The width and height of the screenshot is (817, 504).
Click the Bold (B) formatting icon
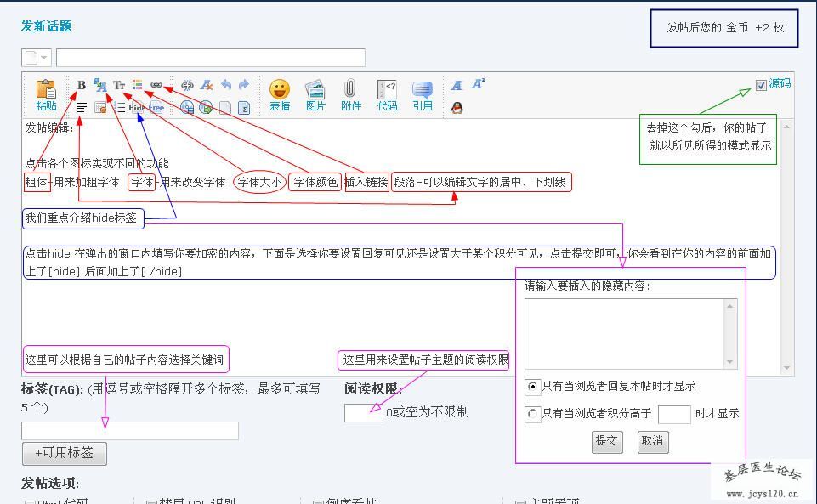(82, 85)
